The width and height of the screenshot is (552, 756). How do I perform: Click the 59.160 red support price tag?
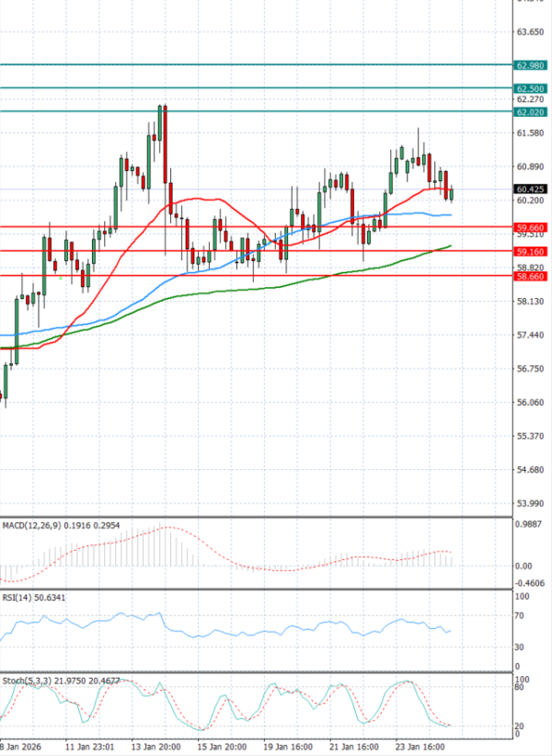531,251
